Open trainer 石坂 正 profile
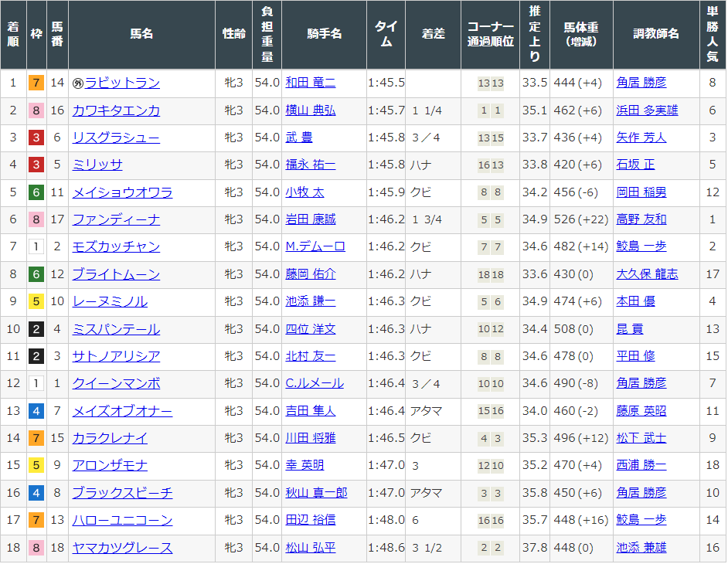Viewport: 728px width, 564px height. click(635, 165)
